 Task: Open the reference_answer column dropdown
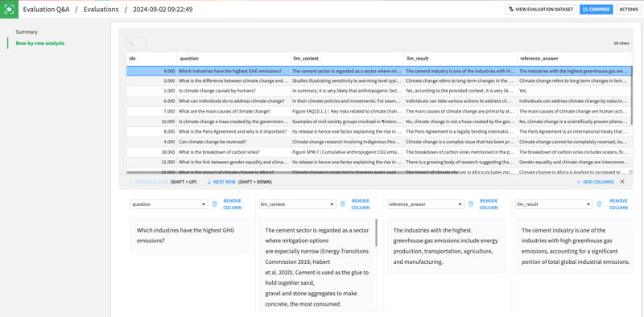[x=426, y=204]
